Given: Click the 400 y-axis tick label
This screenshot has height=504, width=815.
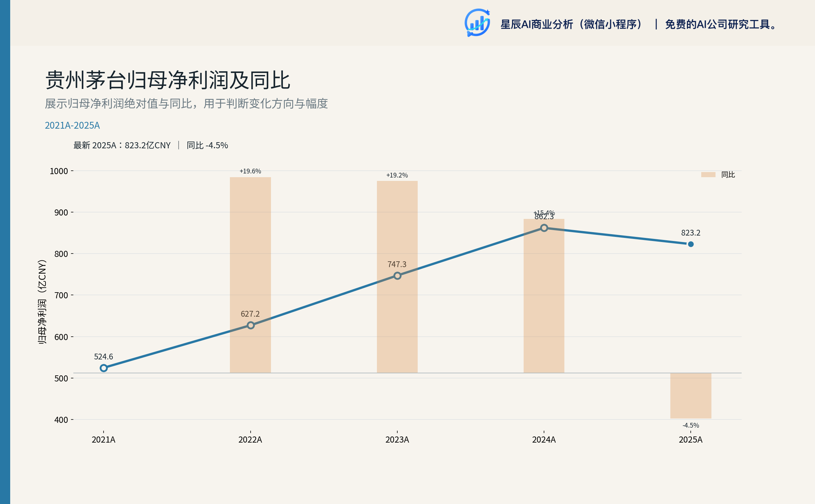Looking at the screenshot, I should 61,420.
